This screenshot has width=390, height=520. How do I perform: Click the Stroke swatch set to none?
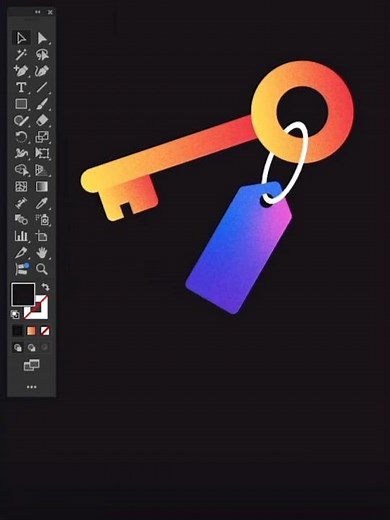[41, 311]
